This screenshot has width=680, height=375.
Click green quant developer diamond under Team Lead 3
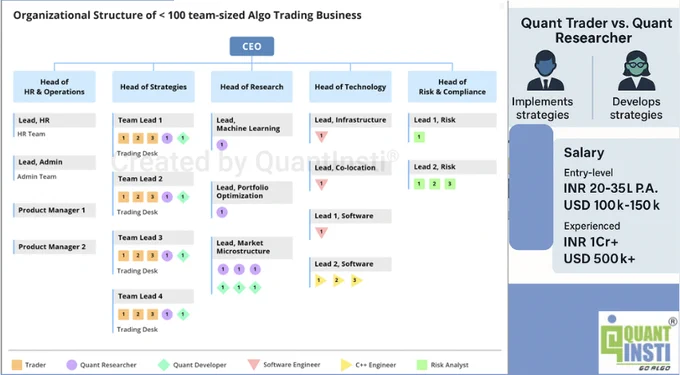183,256
